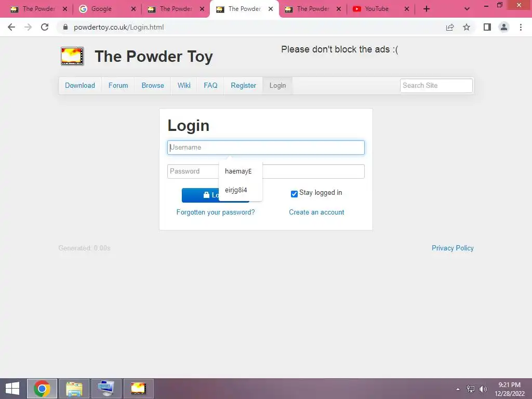The width and height of the screenshot is (532, 399).
Task: Close the first Powder Toy tab
Action: 65,9
